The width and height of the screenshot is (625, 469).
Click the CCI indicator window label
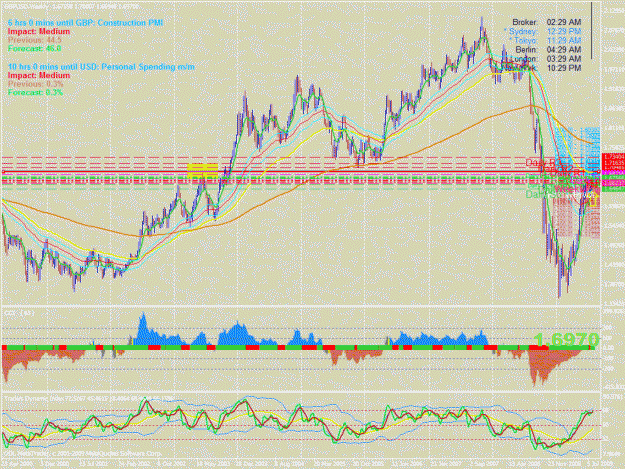pyautogui.click(x=19, y=313)
